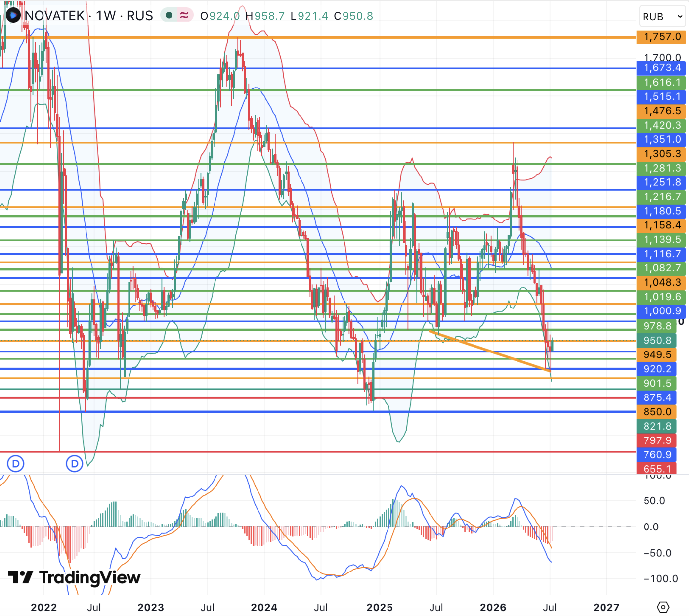Click the 655.1 red price label
The image size is (689, 616).
click(657, 469)
